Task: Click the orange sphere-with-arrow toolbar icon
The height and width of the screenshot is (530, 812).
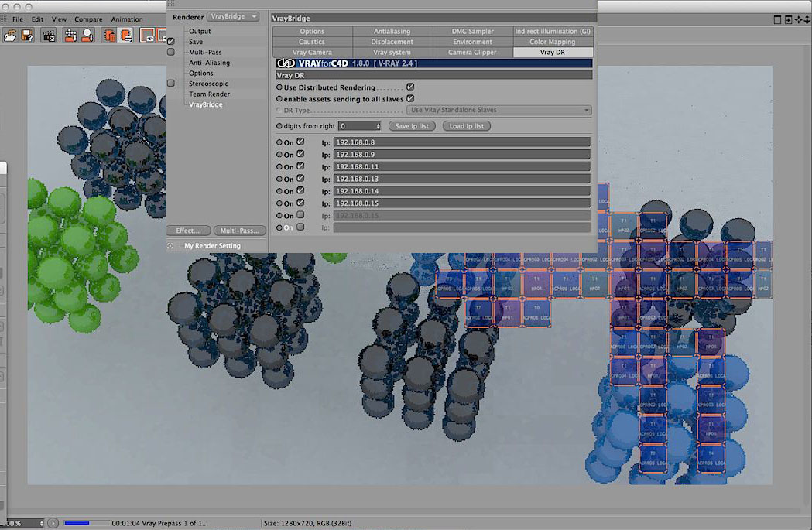Action: point(87,35)
